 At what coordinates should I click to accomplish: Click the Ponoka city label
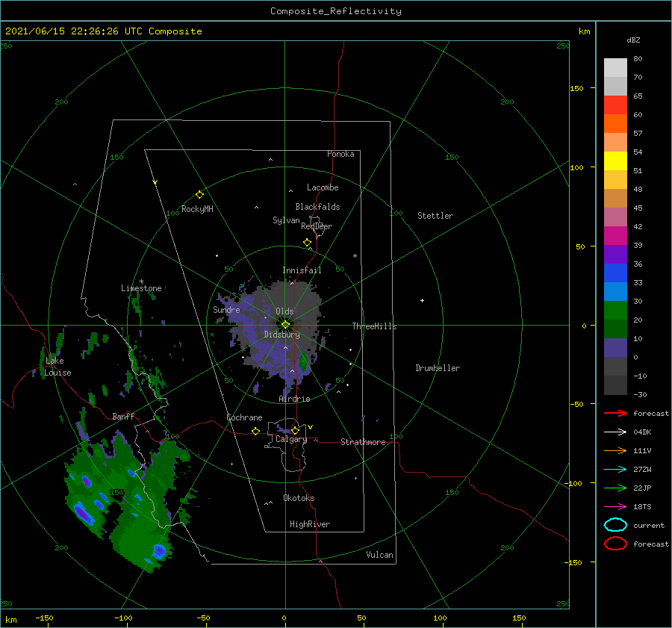[x=340, y=154]
